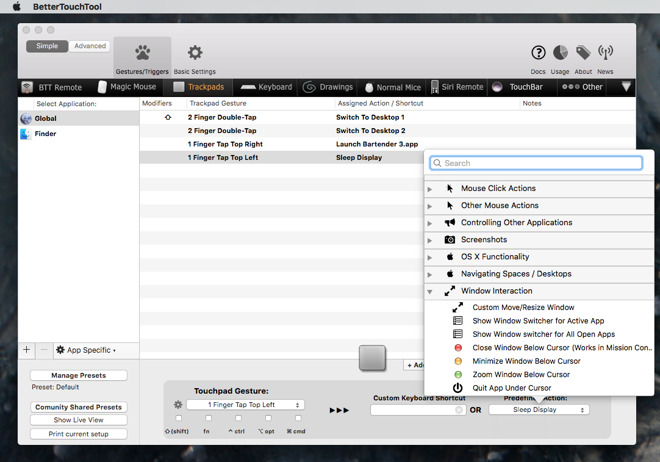Image resolution: width=660 pixels, height=462 pixels.
Task: Select the Switch To Desktop 2 row
Action: tap(387, 131)
